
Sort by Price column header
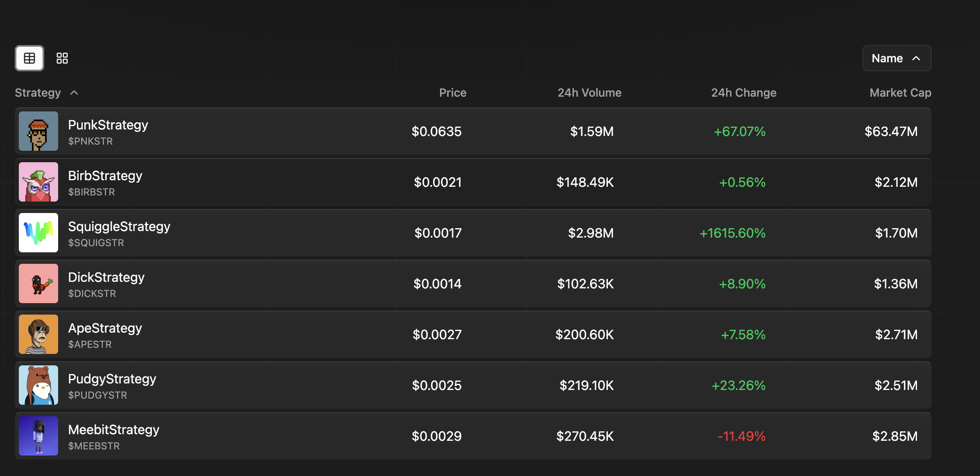tap(452, 93)
